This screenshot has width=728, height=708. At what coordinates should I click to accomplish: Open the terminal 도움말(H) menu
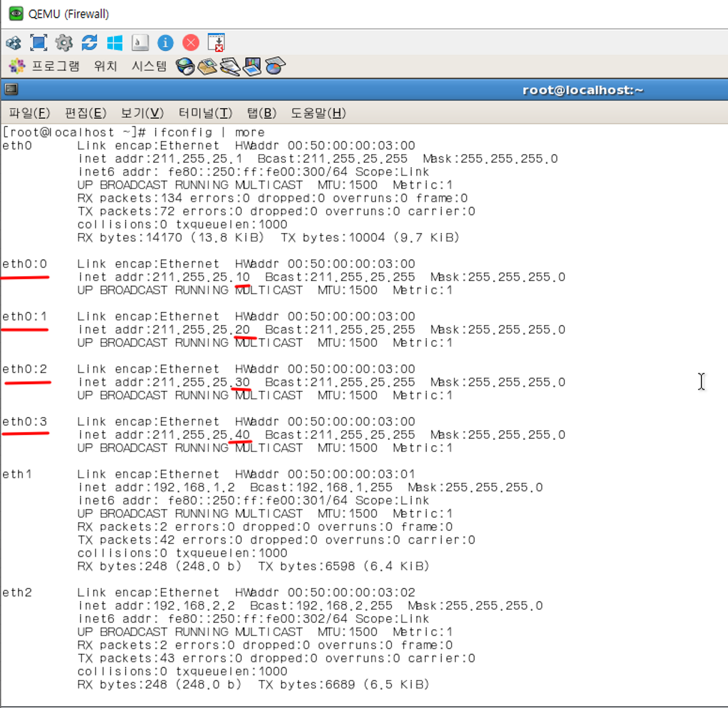tap(318, 113)
